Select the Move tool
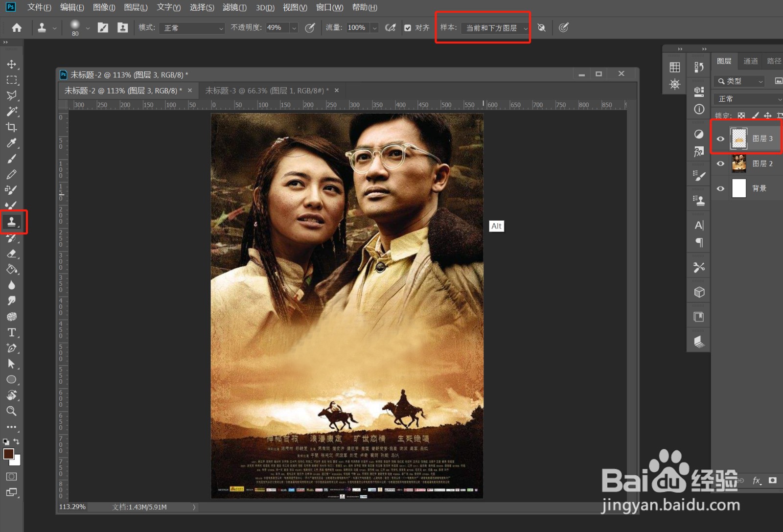This screenshot has width=783, height=532. [12, 64]
